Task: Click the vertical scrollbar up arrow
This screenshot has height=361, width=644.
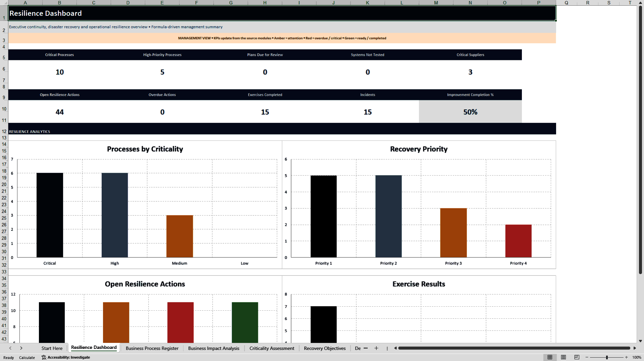Action: pyautogui.click(x=640, y=3)
